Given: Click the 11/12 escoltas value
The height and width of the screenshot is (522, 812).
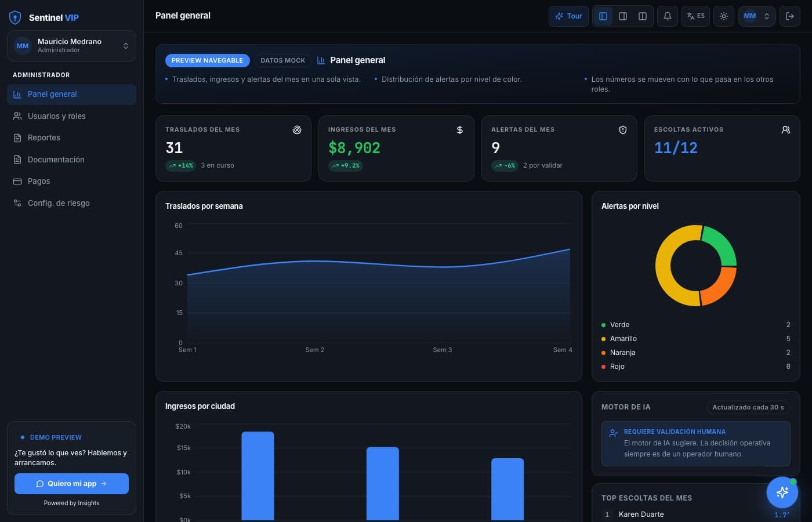Looking at the screenshot, I should point(676,148).
